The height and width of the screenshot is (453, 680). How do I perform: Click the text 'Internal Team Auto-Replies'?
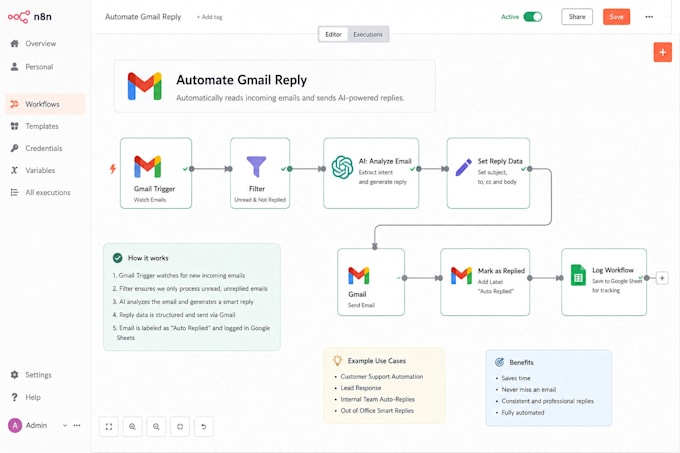pos(377,399)
